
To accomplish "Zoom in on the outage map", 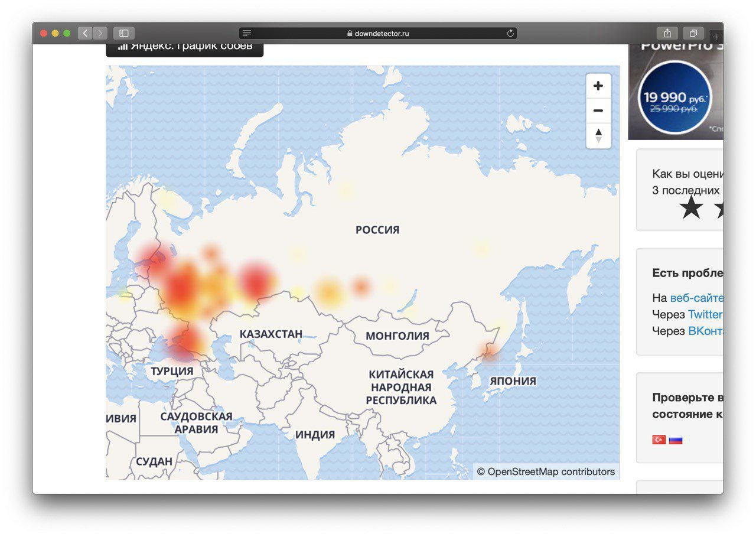I will (598, 86).
